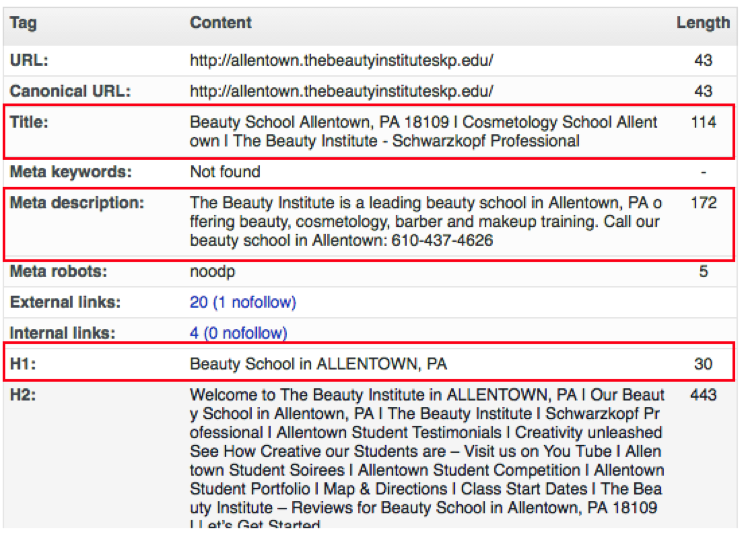
Task: Select the URL row's web address text
Action: tap(341, 60)
